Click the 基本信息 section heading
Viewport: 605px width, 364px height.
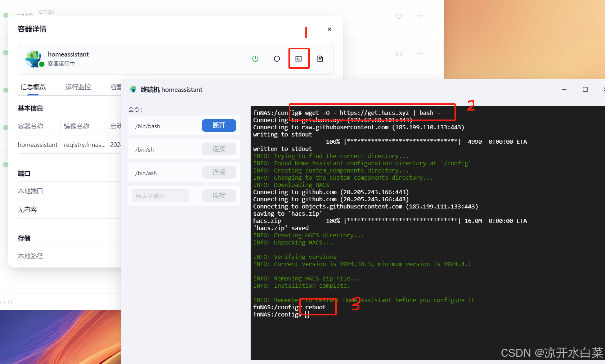31,108
